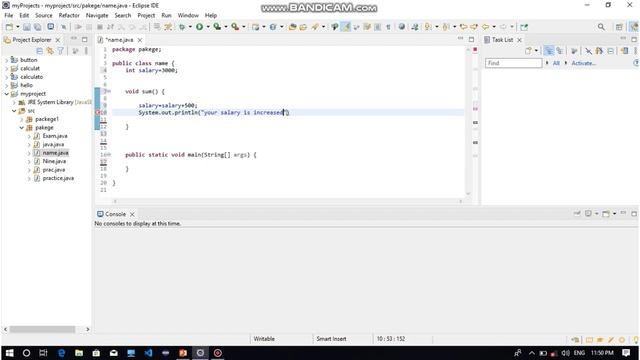Open the Navigate menu

[x=97, y=16]
